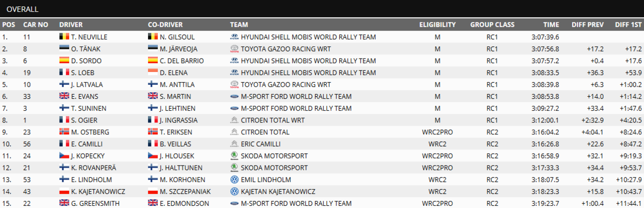644x208 pixels.
Task: Click the Toyota logo next to O. Tänak's team
Action: pyautogui.click(x=234, y=49)
